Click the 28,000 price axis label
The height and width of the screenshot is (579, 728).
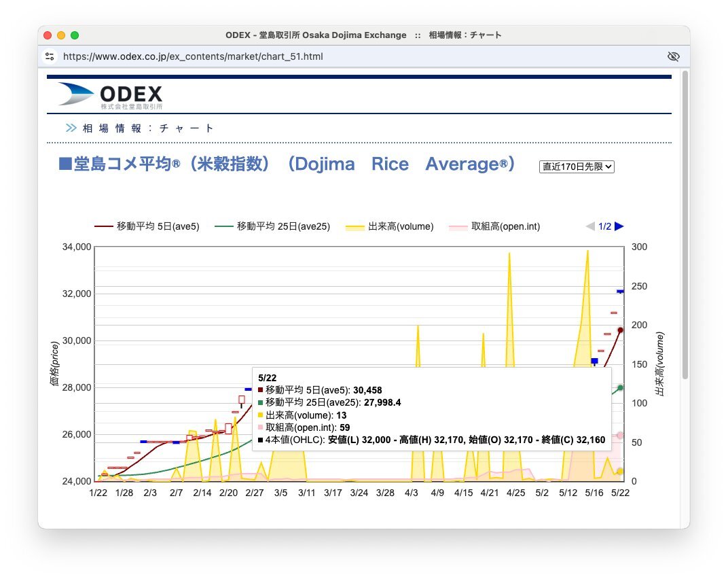(77, 387)
